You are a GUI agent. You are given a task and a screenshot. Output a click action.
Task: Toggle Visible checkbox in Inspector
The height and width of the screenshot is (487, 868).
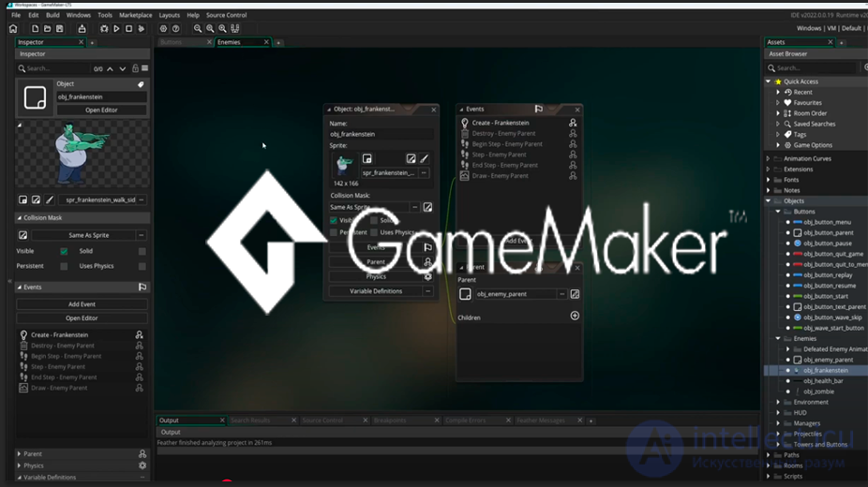pos(65,251)
